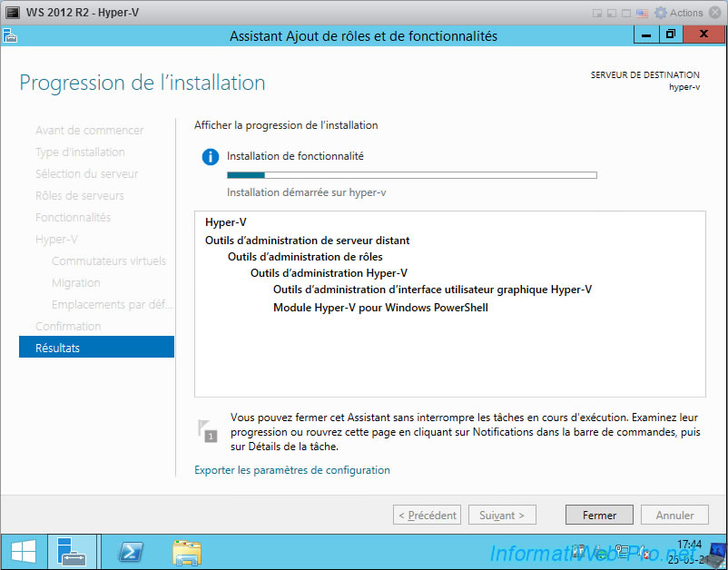Screen dimensions: 728x570
Task: Go to the Migration step
Action: coord(75,282)
